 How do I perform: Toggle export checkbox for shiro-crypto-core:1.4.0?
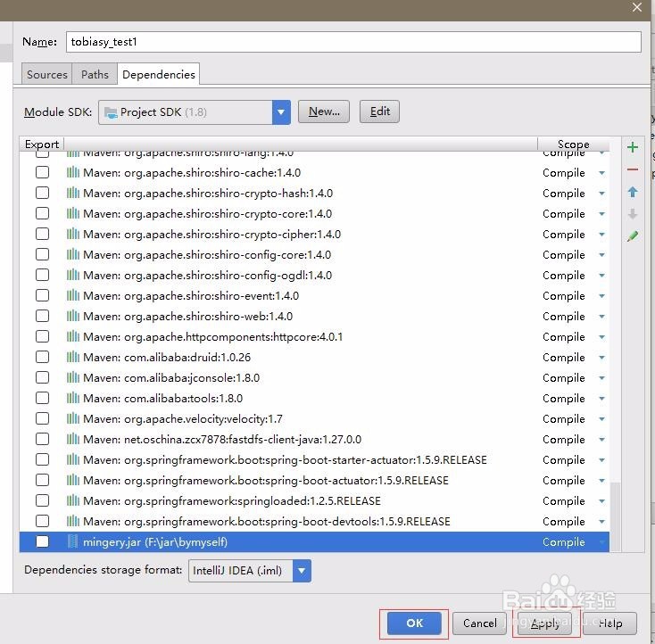[42, 213]
